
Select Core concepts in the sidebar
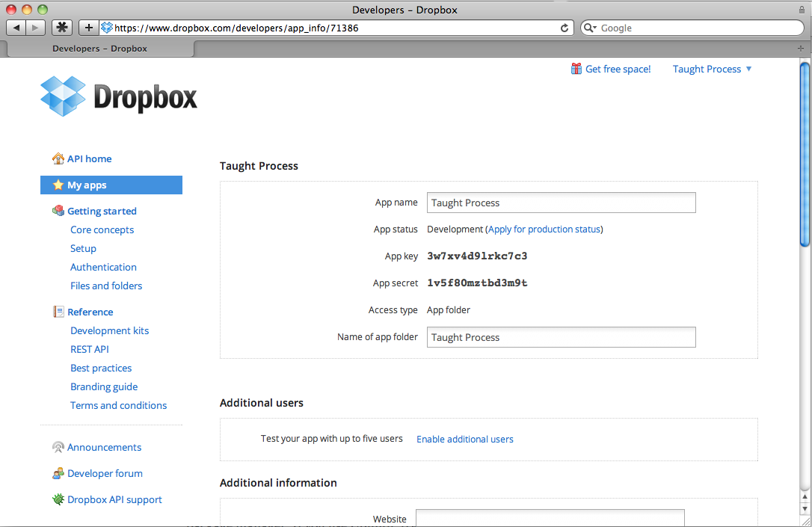click(102, 229)
